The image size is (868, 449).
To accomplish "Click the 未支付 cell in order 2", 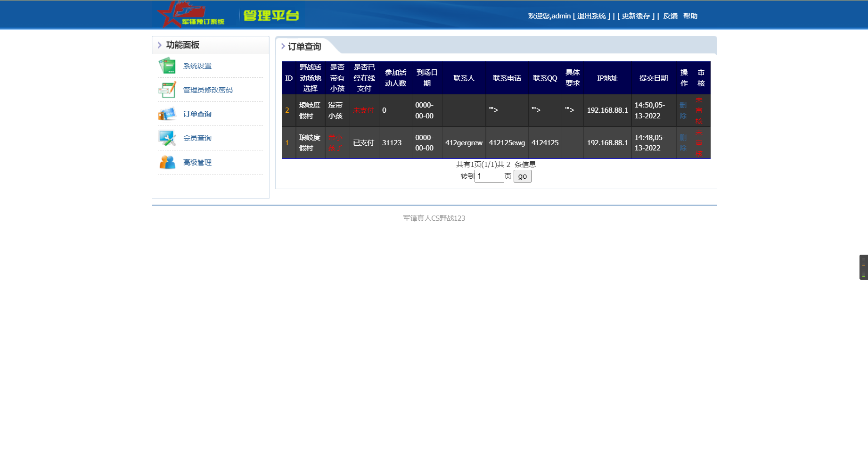I will click(363, 110).
